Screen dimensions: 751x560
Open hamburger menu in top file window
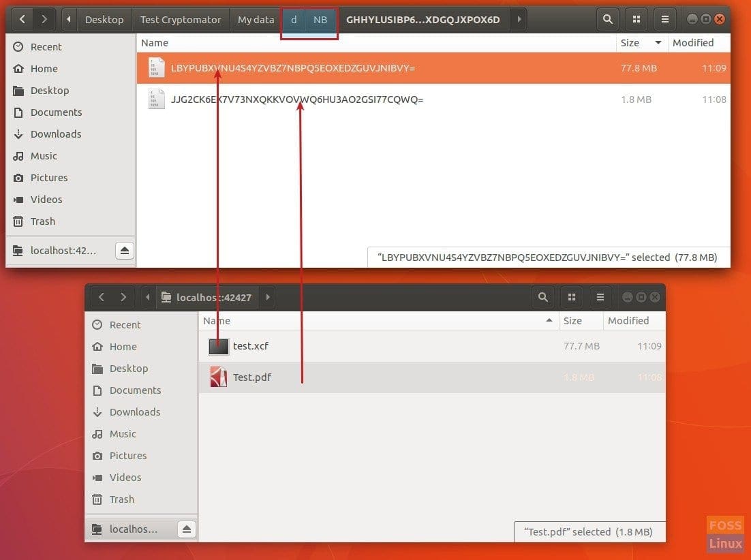pyautogui.click(x=665, y=20)
